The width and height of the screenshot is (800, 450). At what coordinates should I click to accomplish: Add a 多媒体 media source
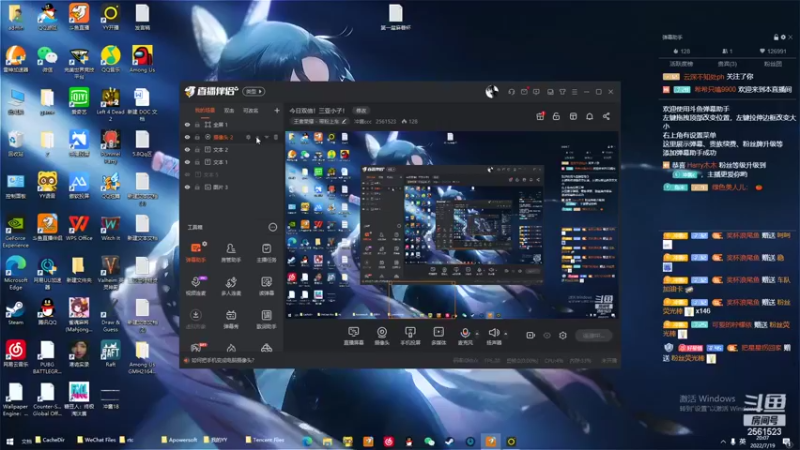pos(438,336)
